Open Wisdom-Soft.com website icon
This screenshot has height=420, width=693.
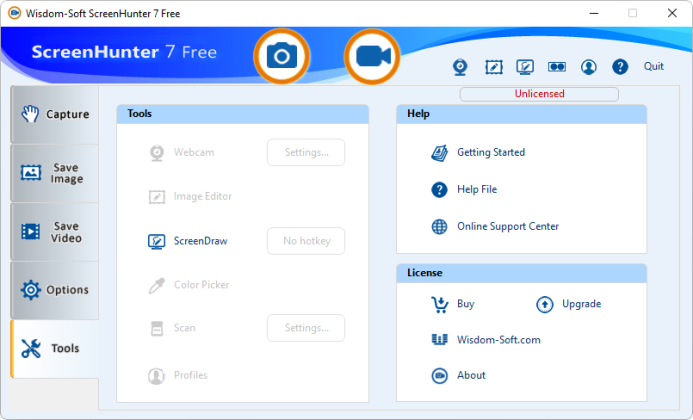439,340
